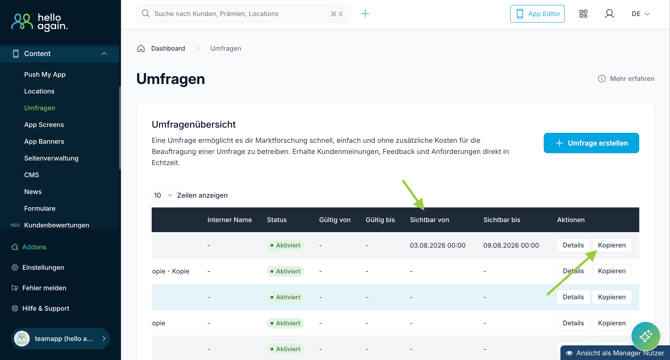Screen dimensions: 670x360
Task: Open Hilfe & Support
Action: [x=46, y=308]
